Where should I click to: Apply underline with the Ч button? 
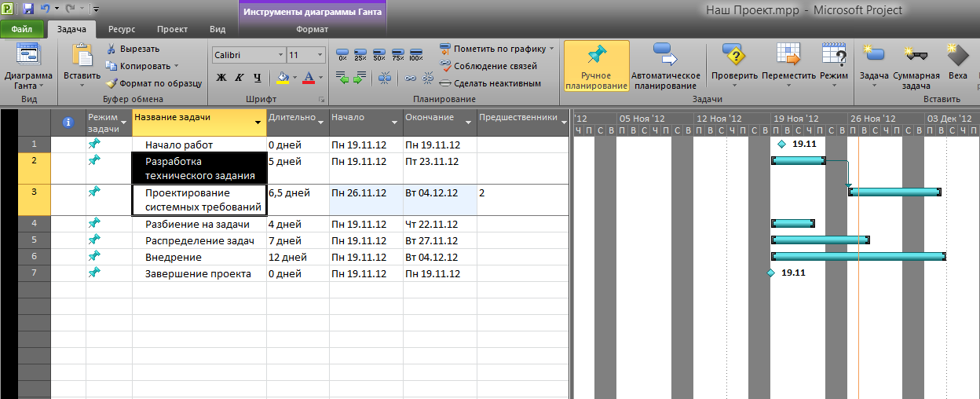click(257, 78)
